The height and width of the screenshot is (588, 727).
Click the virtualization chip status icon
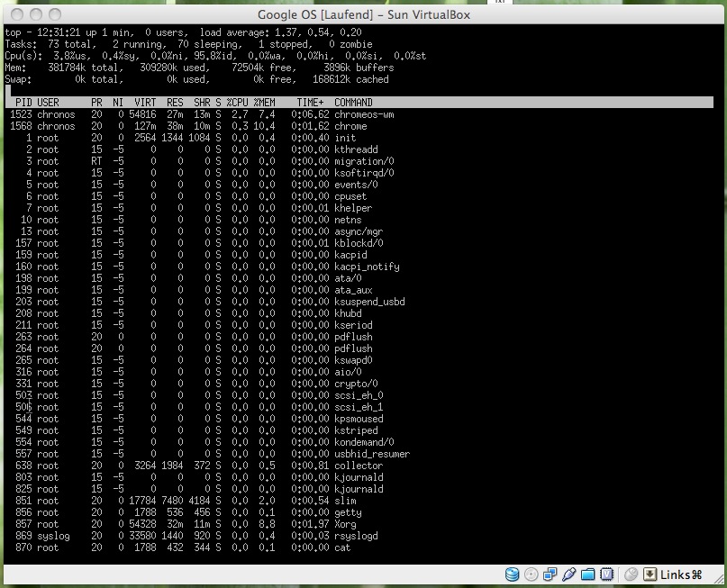click(x=607, y=574)
